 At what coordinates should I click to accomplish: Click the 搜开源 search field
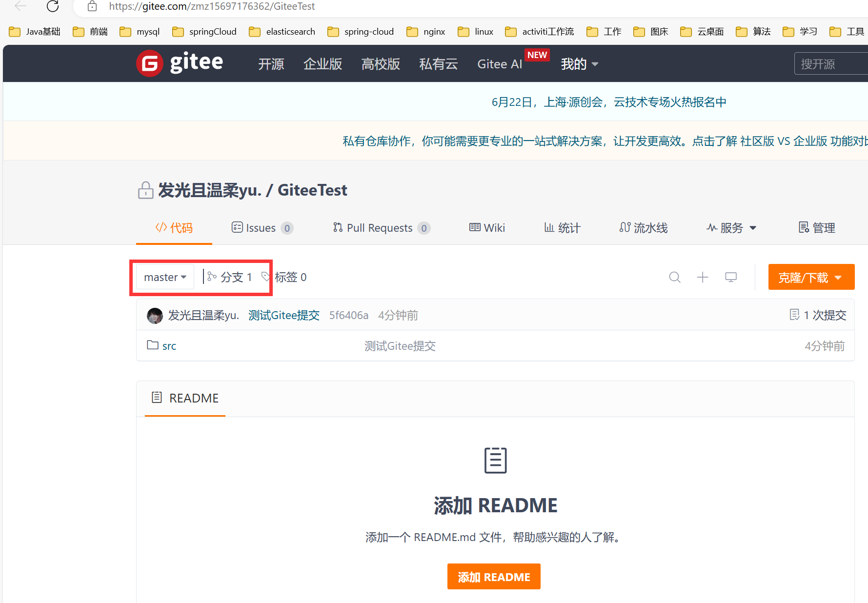[x=831, y=64]
